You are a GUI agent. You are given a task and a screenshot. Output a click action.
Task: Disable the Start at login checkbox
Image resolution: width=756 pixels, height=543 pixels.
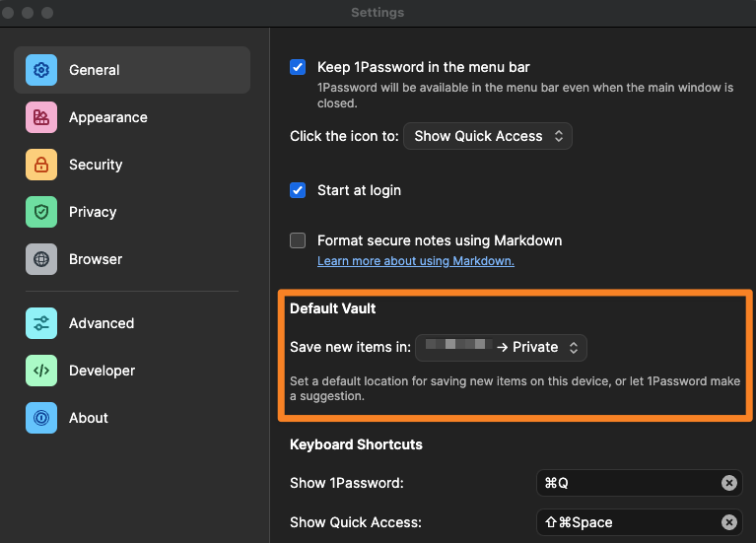(298, 190)
